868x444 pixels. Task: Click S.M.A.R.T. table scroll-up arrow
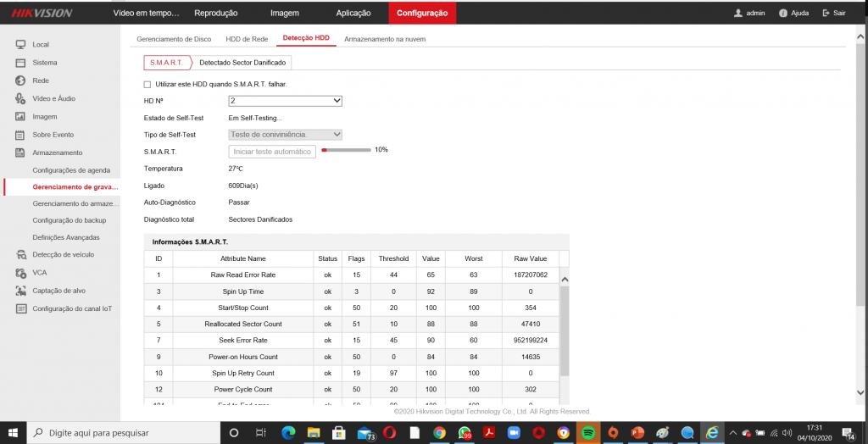coord(564,280)
